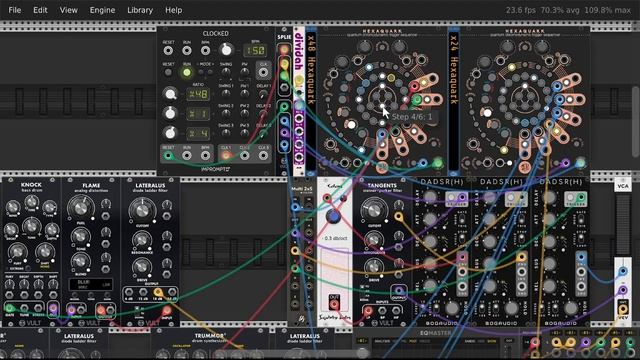
Task: Click the DELAY 1 knob on Clocked
Action: (x=263, y=94)
